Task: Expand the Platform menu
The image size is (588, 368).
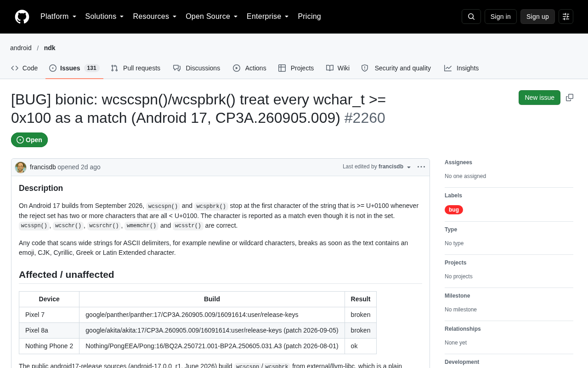Action: 58,17
